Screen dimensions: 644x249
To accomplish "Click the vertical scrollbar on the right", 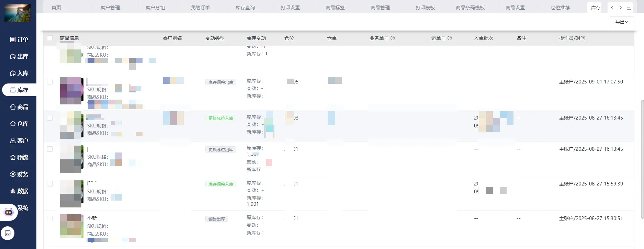I will pyautogui.click(x=642, y=159).
